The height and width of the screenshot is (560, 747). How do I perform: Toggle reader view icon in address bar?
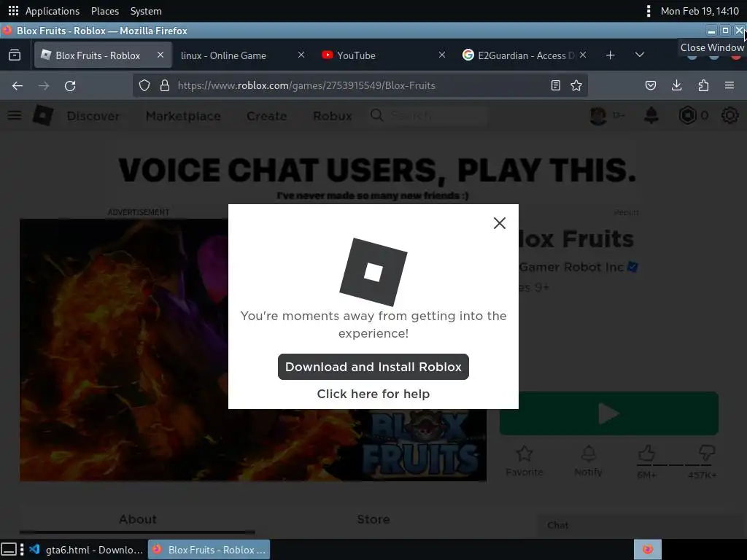click(555, 86)
